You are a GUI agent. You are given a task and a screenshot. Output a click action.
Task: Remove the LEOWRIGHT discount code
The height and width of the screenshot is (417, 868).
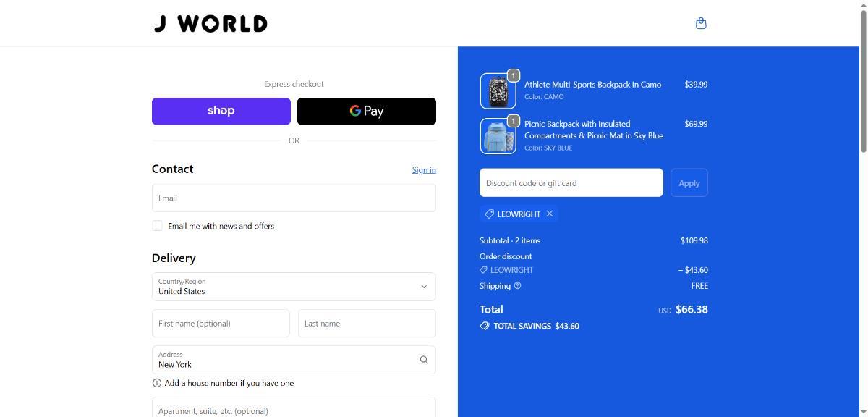(x=550, y=214)
